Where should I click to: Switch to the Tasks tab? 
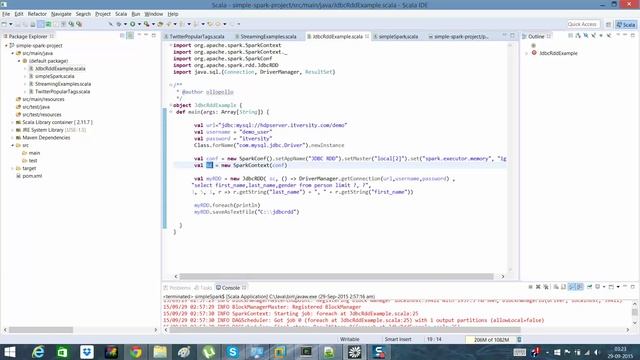click(203, 288)
